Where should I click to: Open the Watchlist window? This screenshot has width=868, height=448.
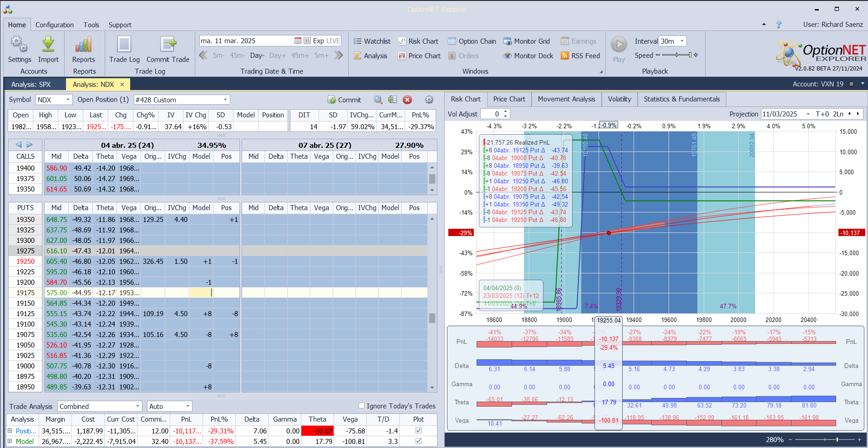point(372,41)
